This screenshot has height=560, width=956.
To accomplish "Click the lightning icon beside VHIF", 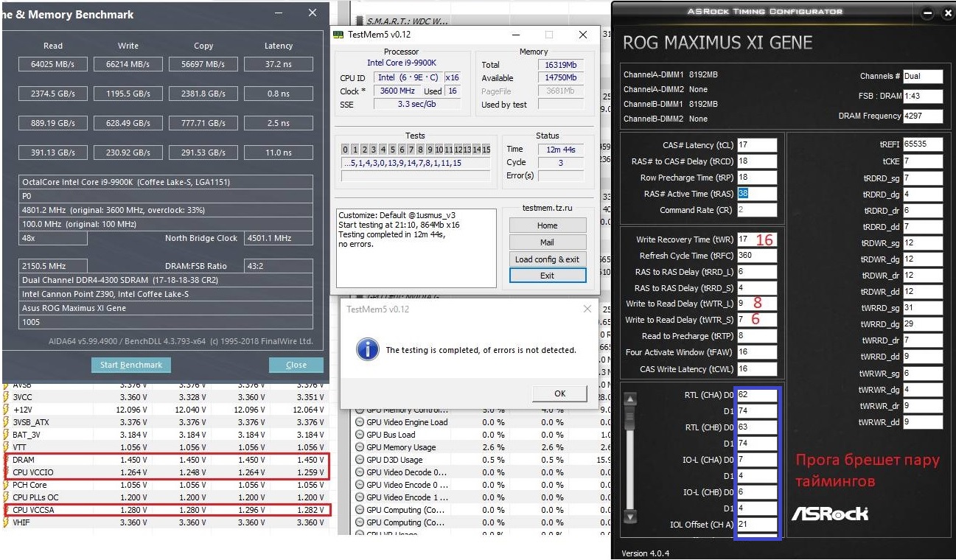I will [5, 522].
